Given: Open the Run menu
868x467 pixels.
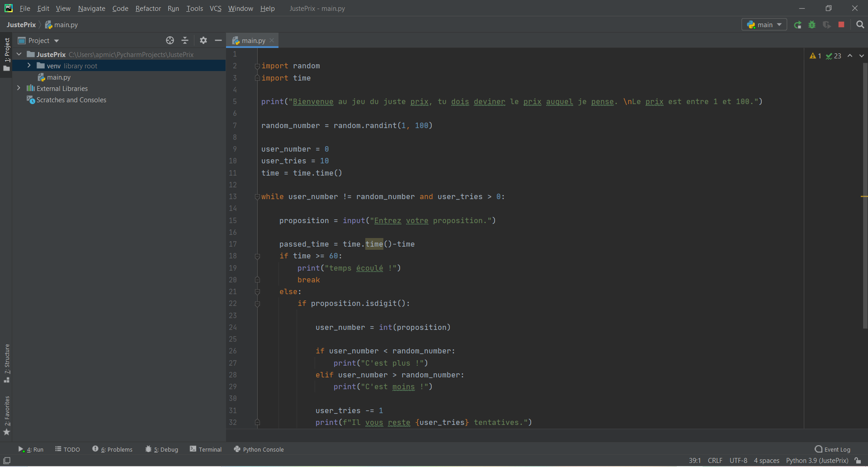Looking at the screenshot, I should point(173,9).
